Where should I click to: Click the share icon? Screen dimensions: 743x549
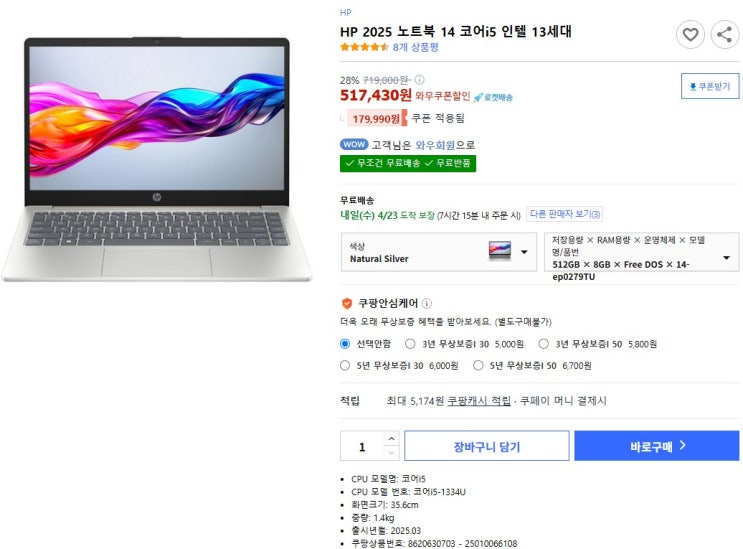pyautogui.click(x=725, y=34)
